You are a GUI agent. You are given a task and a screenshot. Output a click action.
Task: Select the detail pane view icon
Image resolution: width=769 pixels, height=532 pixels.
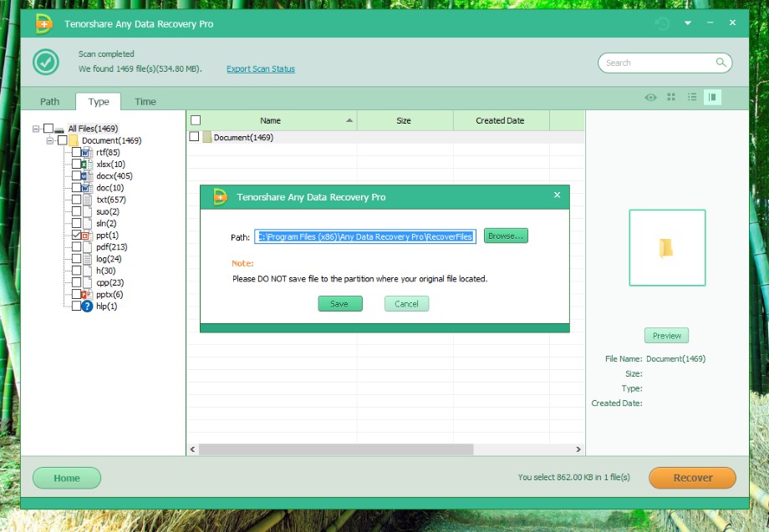click(x=712, y=98)
